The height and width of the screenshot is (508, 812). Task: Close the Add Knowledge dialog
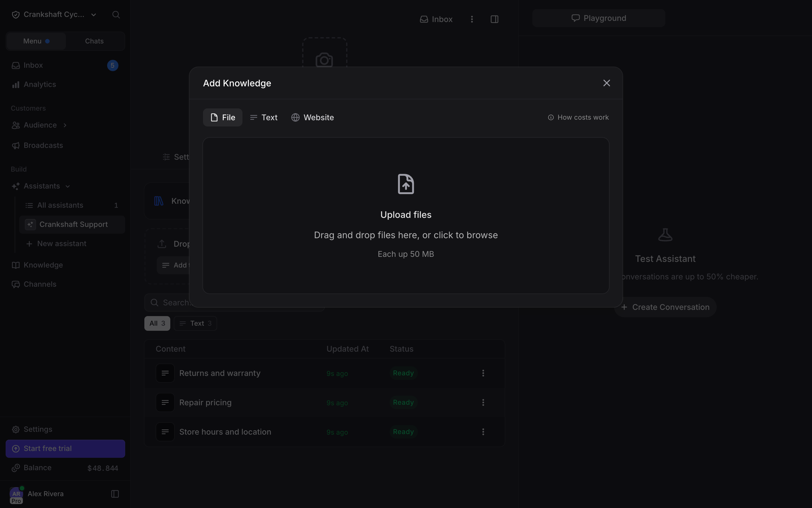(x=606, y=83)
